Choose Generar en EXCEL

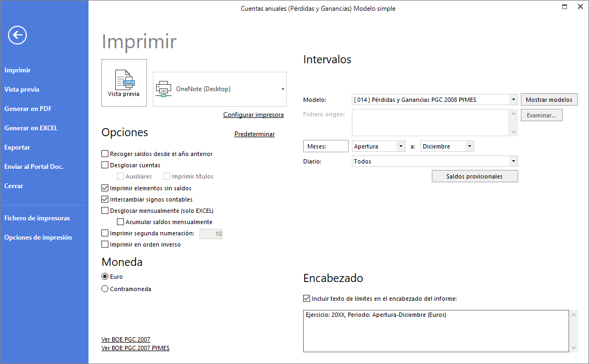point(31,128)
